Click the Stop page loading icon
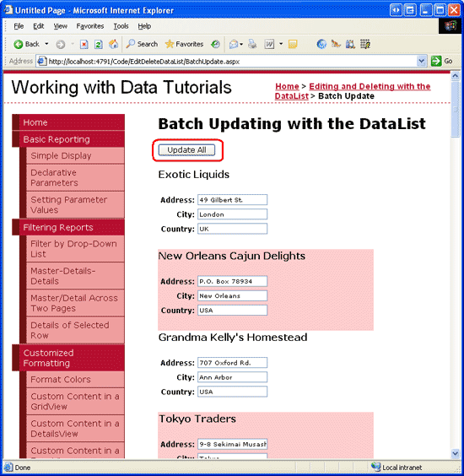This screenshot has height=476, width=464. click(84, 45)
